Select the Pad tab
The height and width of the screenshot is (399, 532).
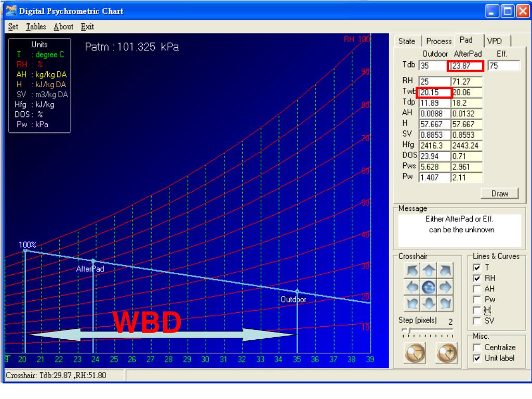[468, 40]
